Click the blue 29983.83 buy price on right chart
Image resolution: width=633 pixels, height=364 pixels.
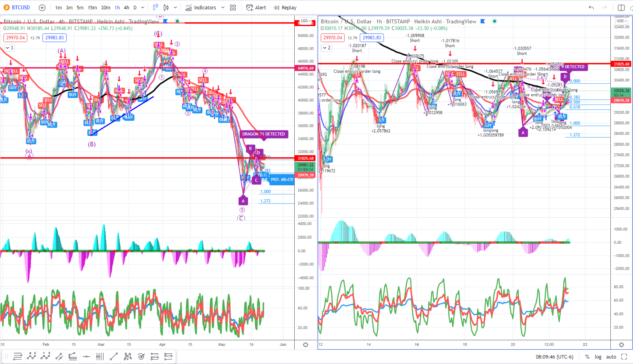372,38
